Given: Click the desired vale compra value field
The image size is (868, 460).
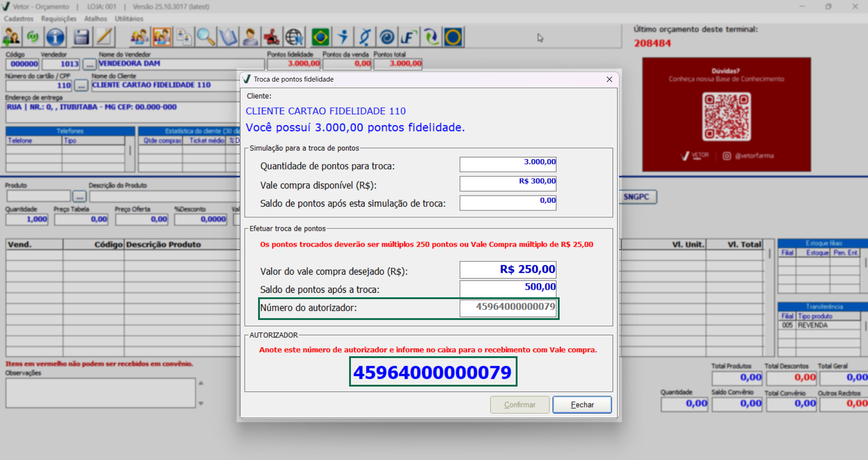Looking at the screenshot, I should coord(508,270).
